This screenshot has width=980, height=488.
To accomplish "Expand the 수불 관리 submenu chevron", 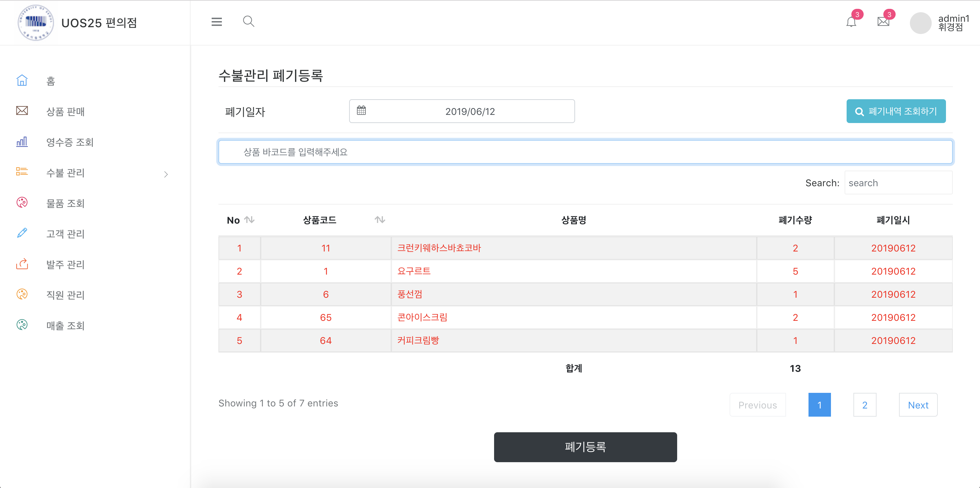I will coord(166,174).
